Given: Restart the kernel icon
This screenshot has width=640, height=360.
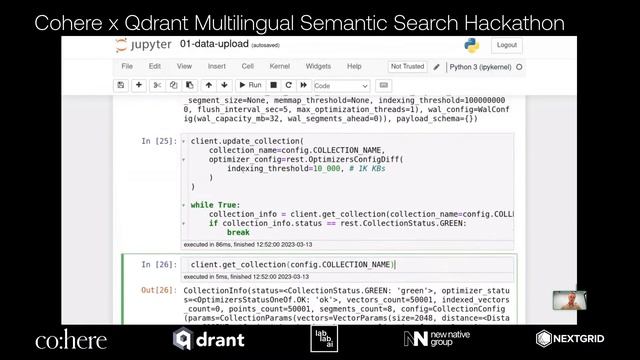Looking at the screenshot, I should click(x=289, y=85).
